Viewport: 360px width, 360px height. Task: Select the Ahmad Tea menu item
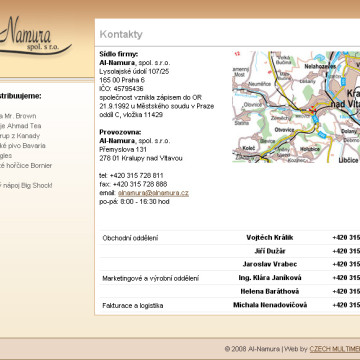[20, 126]
